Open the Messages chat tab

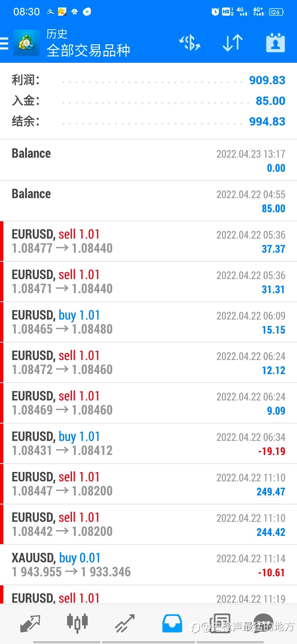[x=263, y=623]
